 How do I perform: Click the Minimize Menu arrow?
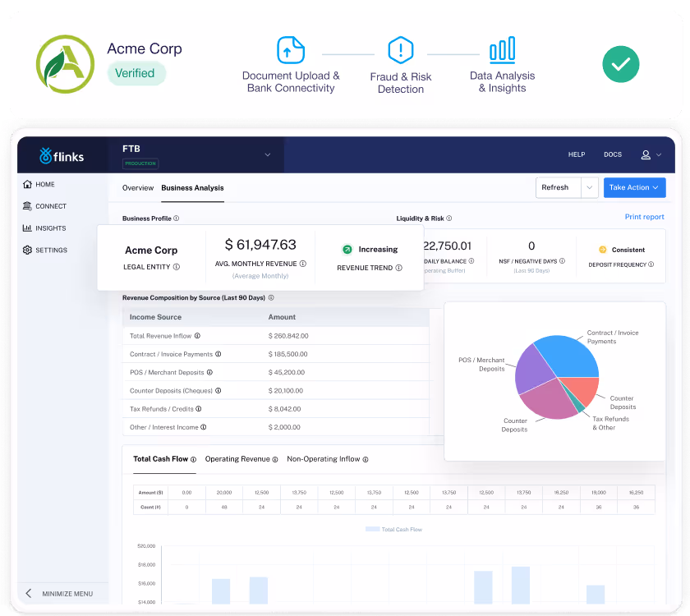pyautogui.click(x=29, y=593)
